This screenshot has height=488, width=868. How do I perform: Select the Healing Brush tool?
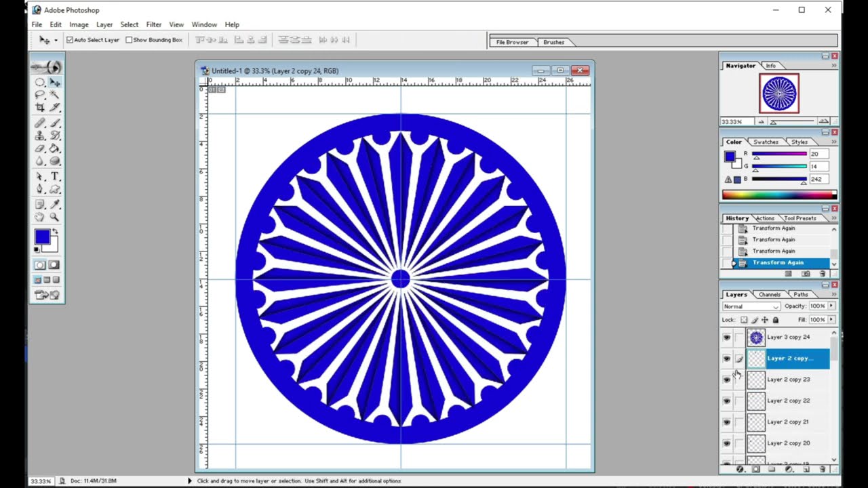coord(40,123)
